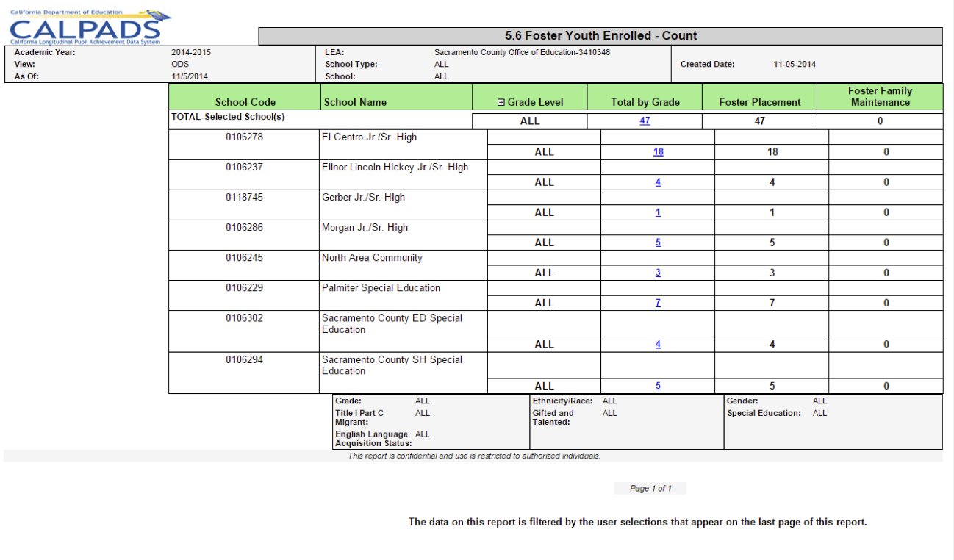Select school code 0106278
The image size is (954, 560).
(244, 137)
